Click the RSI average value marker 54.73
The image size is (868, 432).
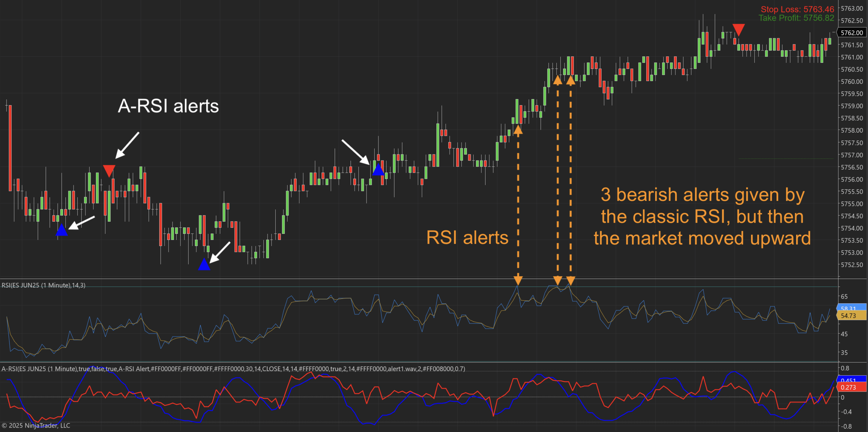851,316
